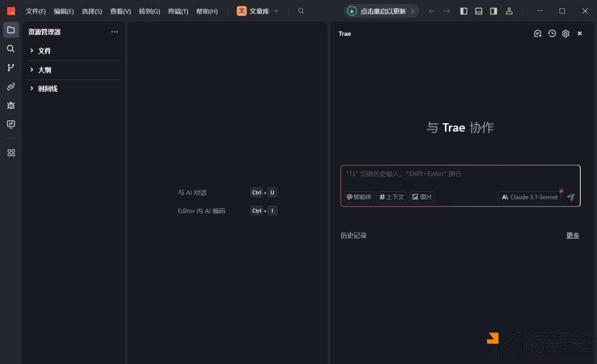This screenshot has height=364, width=597.
Task: Open the Explorer sidebar icon
Action: click(x=11, y=30)
